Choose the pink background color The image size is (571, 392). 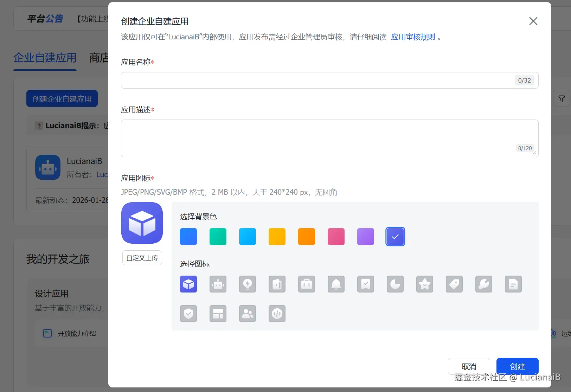coord(336,237)
